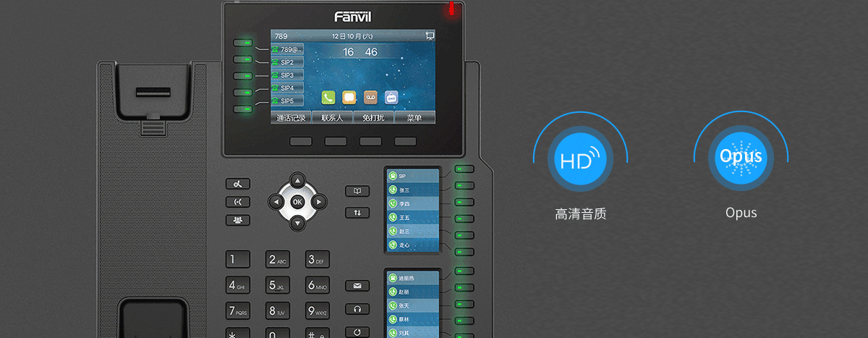
Task: Open the yellow message icon on screen
Action: tap(349, 98)
